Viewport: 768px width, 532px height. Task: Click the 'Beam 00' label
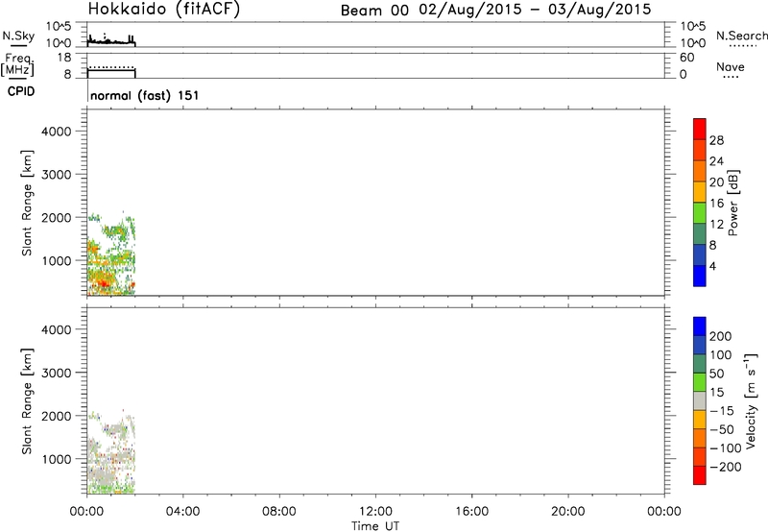[374, 11]
